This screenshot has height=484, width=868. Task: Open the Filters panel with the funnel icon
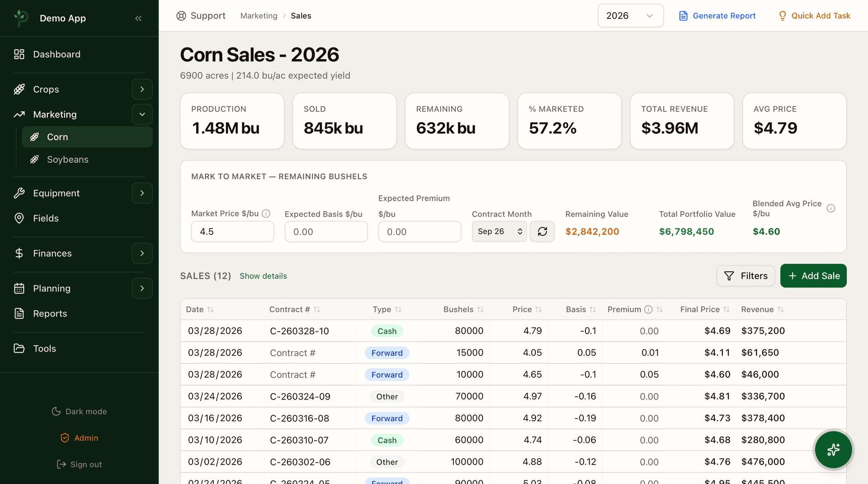[729, 276]
